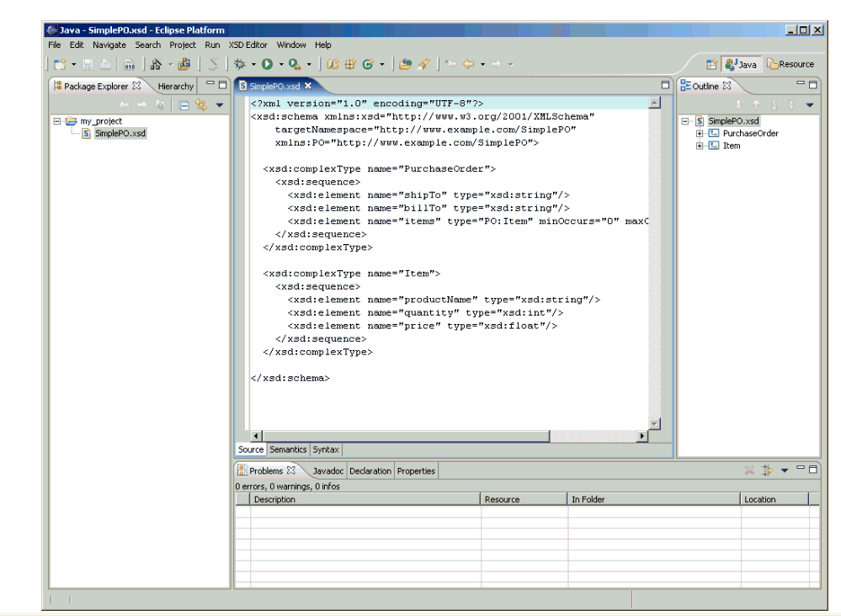
Task: Expand the PurchaseOrder node in Outline
Action: [700, 134]
